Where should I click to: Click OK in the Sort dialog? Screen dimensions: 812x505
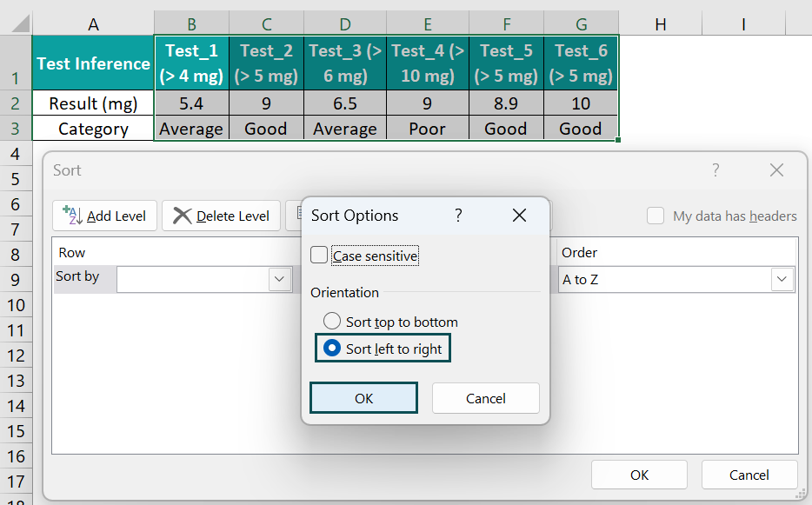coord(639,475)
